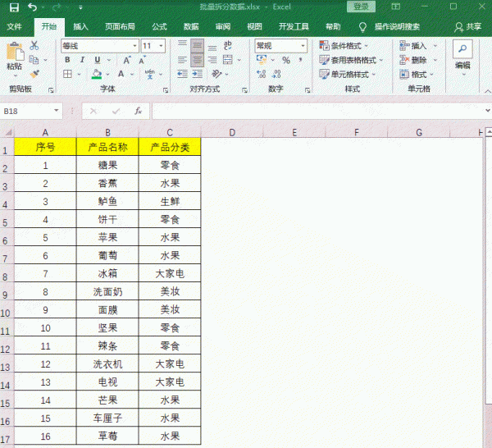Click Merge and Center icon
This screenshot has width=492, height=448.
tap(228, 60)
